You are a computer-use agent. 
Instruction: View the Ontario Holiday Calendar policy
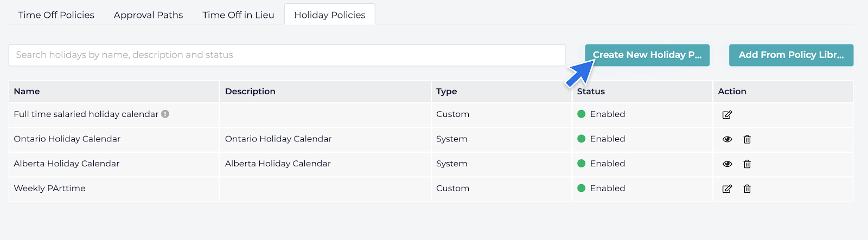click(727, 139)
